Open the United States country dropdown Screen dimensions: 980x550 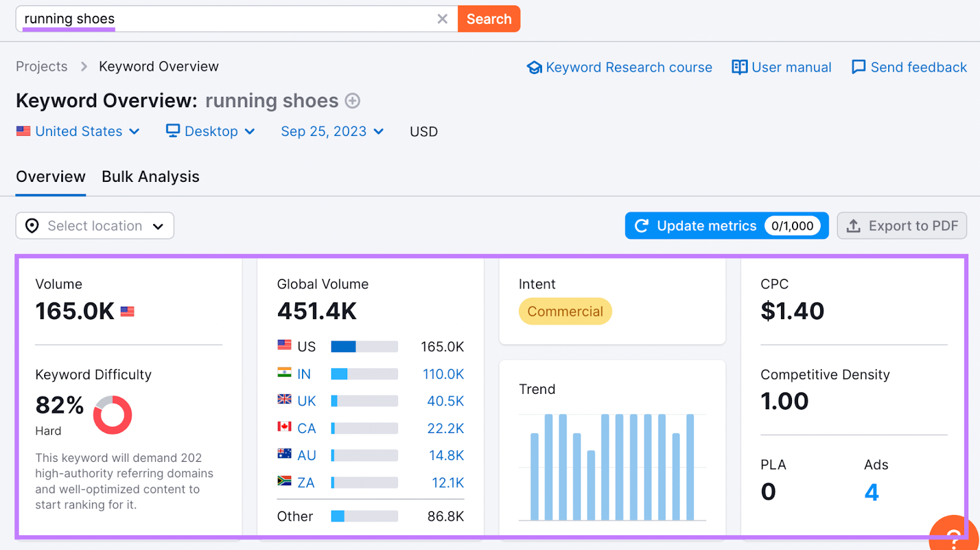pyautogui.click(x=78, y=132)
